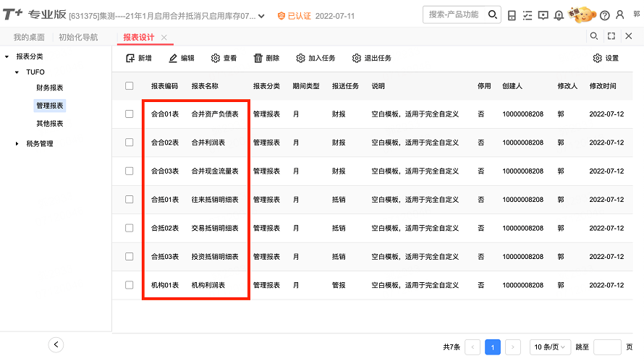Check the 合抵02表 row checkbox
644x361 pixels.
130,228
